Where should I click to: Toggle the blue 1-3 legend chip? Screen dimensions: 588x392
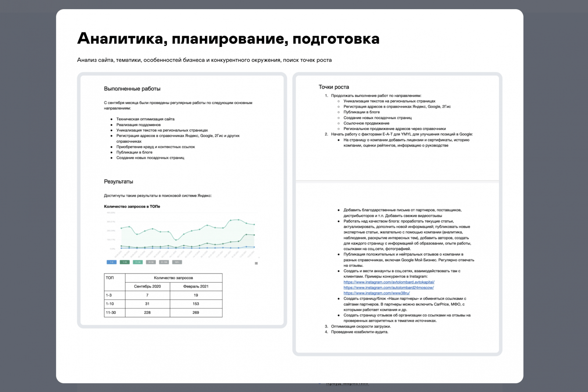coord(111,262)
